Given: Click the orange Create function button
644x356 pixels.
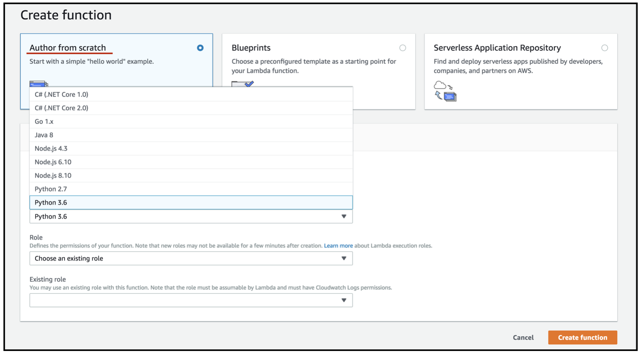Looking at the screenshot, I should [582, 338].
